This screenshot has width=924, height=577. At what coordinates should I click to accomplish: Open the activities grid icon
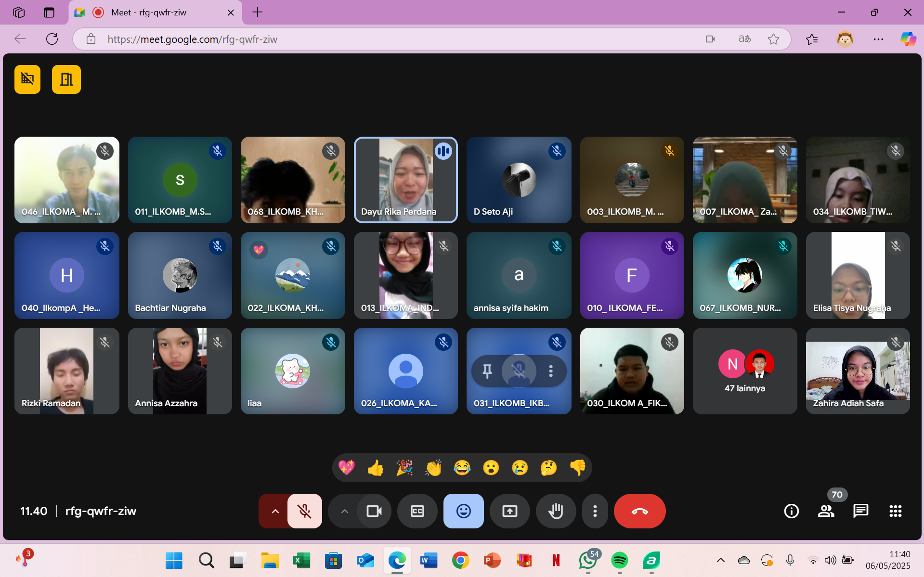pos(895,511)
